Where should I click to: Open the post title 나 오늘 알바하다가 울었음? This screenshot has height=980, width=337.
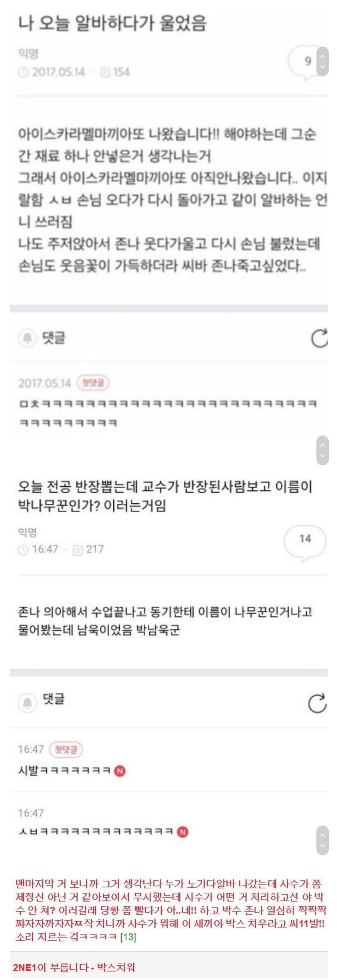pyautogui.click(x=112, y=24)
